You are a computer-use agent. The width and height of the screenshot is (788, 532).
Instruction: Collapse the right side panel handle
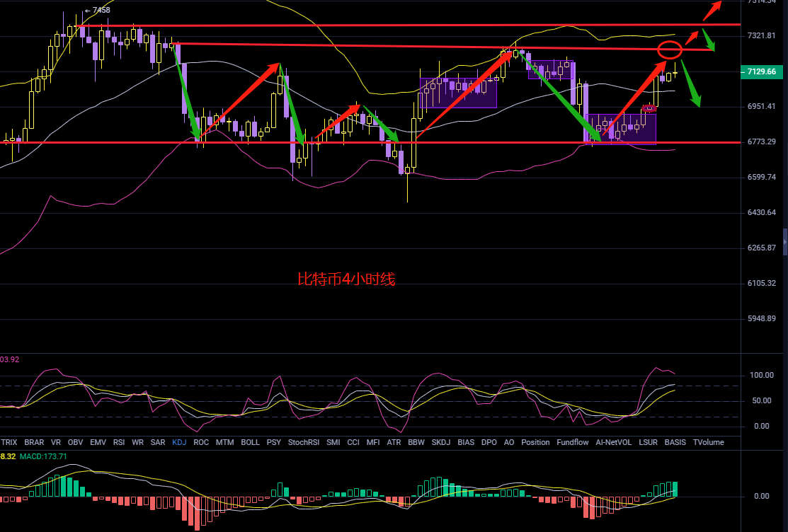coord(784,233)
